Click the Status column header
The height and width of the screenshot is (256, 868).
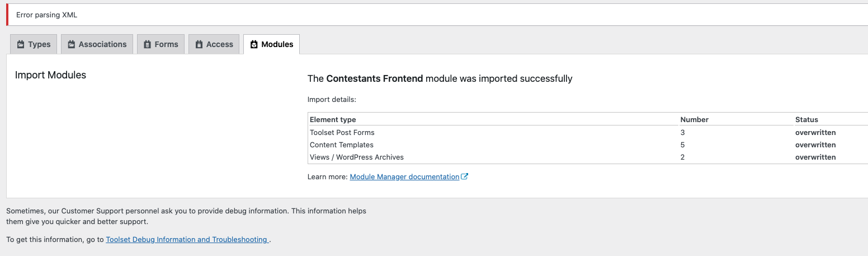[x=806, y=119]
